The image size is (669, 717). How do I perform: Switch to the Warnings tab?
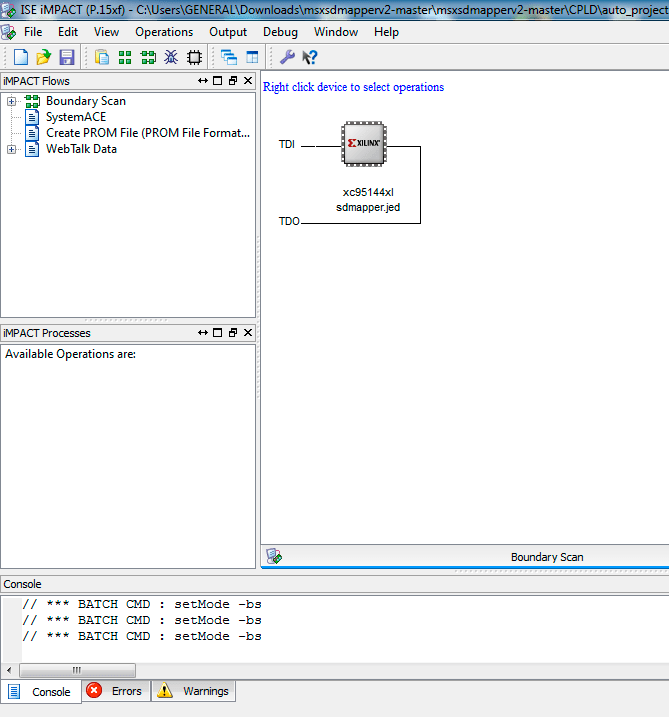pyautogui.click(x=194, y=691)
